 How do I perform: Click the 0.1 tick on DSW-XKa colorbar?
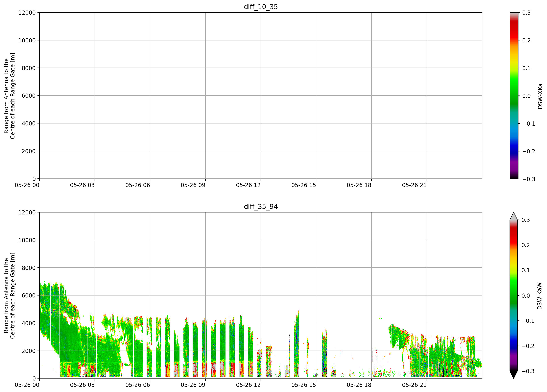(x=527, y=68)
